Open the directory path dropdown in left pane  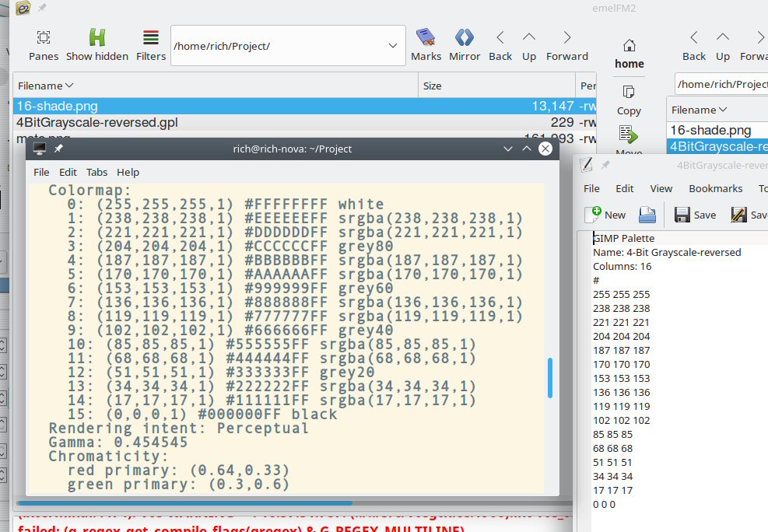393,46
